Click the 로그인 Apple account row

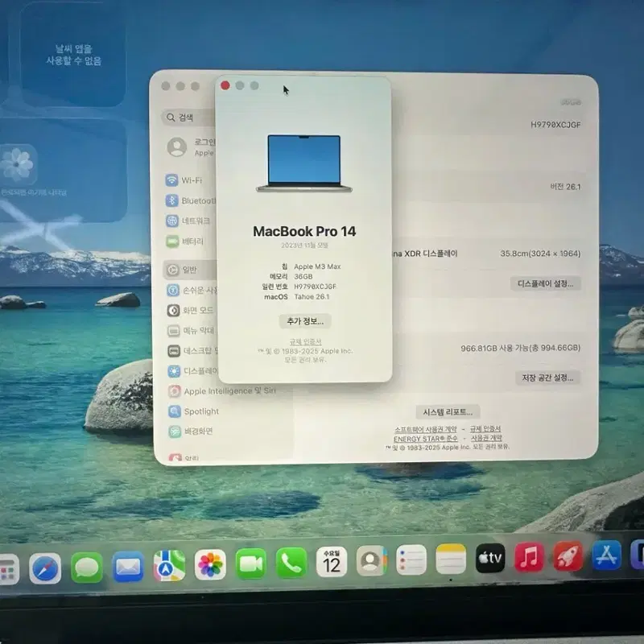click(x=192, y=147)
